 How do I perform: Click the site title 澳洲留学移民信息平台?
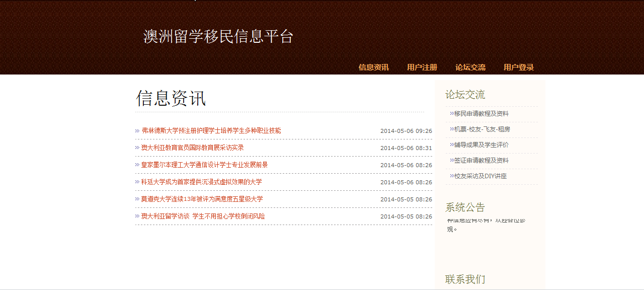tap(218, 37)
